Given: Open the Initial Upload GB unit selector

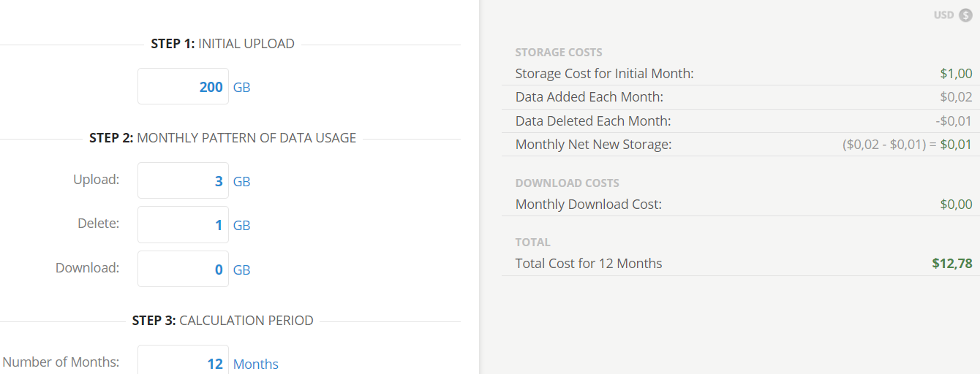Looking at the screenshot, I should click(241, 88).
